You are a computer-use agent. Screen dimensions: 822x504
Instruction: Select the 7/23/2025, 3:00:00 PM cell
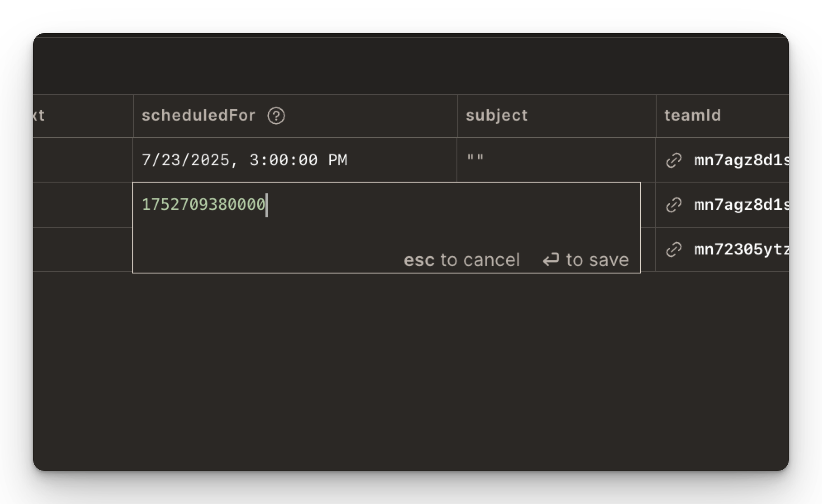point(295,160)
